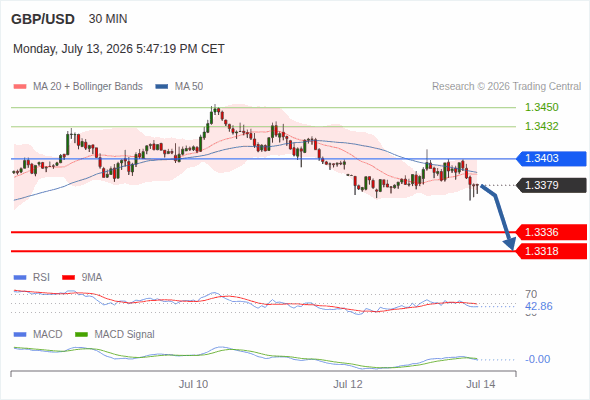Click the 9MA red legend swatch
Screen dimensions: 590x400
coord(68,278)
